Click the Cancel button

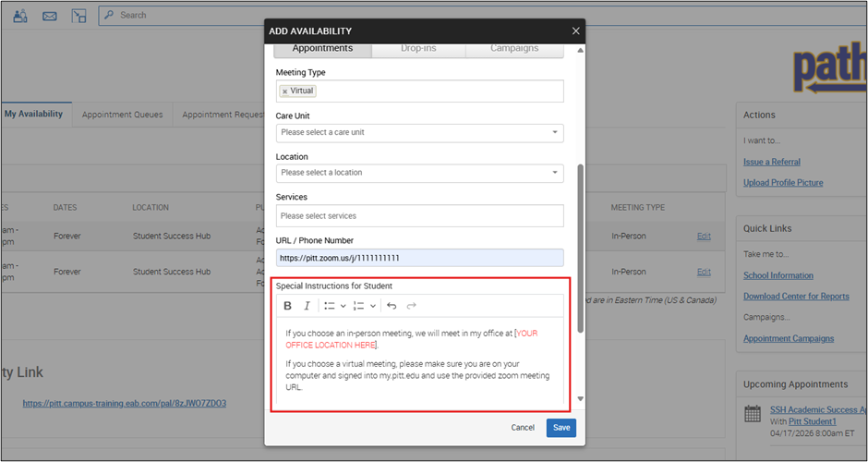(523, 428)
